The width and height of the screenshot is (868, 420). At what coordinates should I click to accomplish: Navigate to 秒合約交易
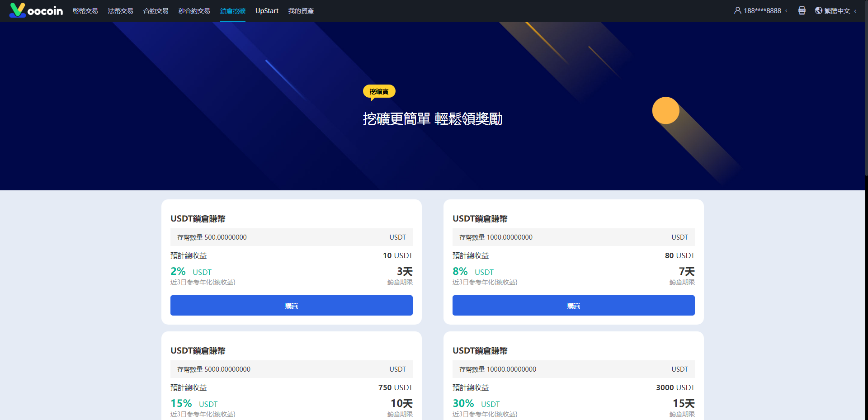pos(194,11)
